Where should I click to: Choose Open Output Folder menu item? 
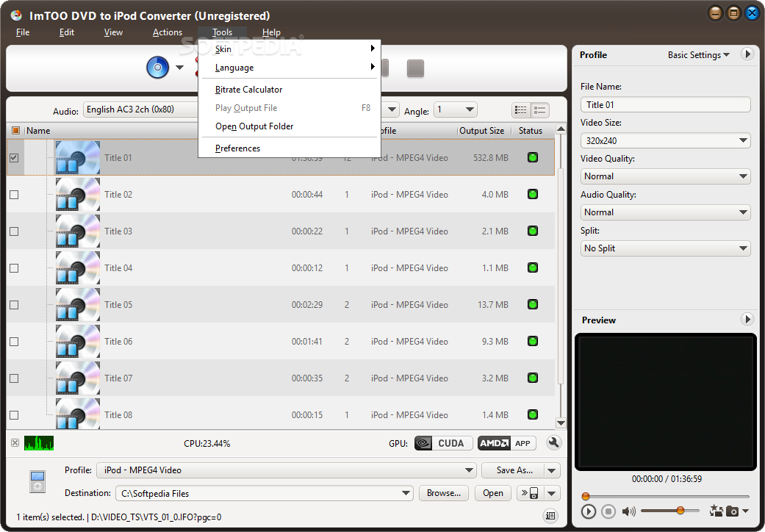(289, 126)
